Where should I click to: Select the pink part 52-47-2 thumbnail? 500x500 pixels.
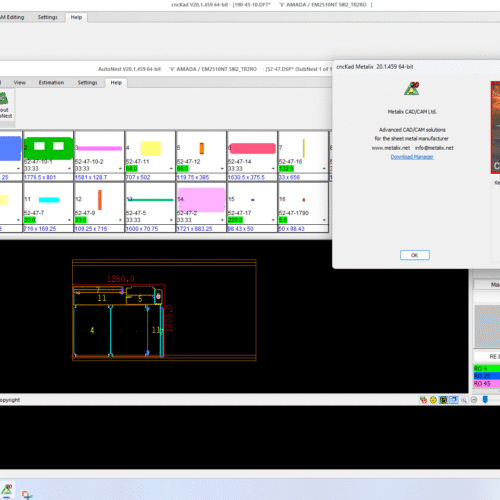[202, 200]
